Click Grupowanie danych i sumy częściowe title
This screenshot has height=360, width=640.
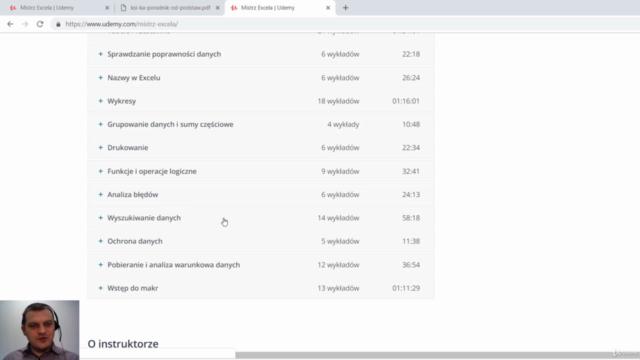(x=170, y=124)
